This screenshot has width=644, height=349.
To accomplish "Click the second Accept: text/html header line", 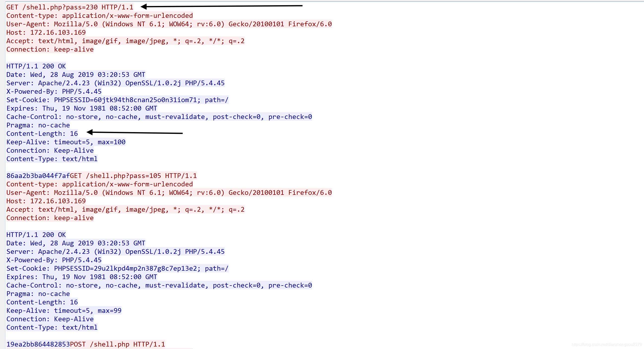I will (x=125, y=210).
